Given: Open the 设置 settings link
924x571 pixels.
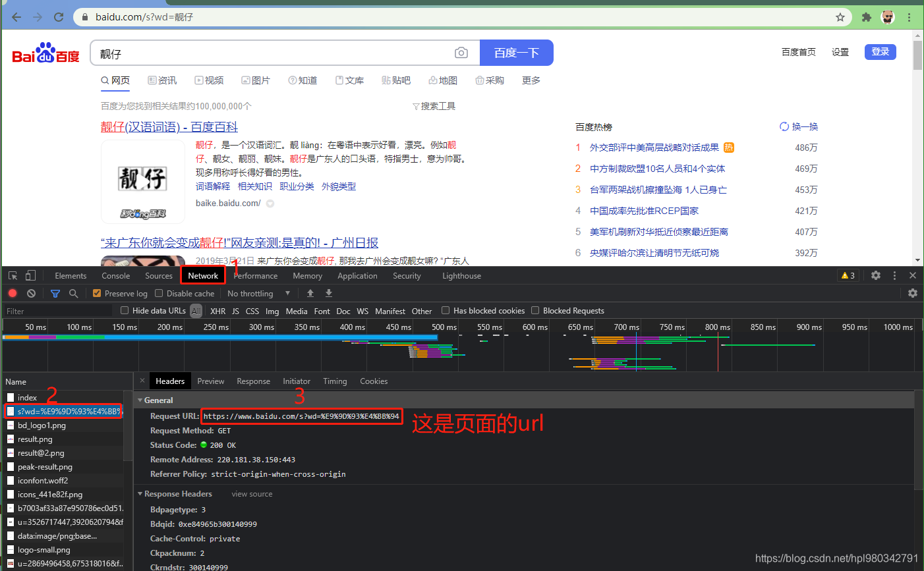Looking at the screenshot, I should click(x=840, y=52).
